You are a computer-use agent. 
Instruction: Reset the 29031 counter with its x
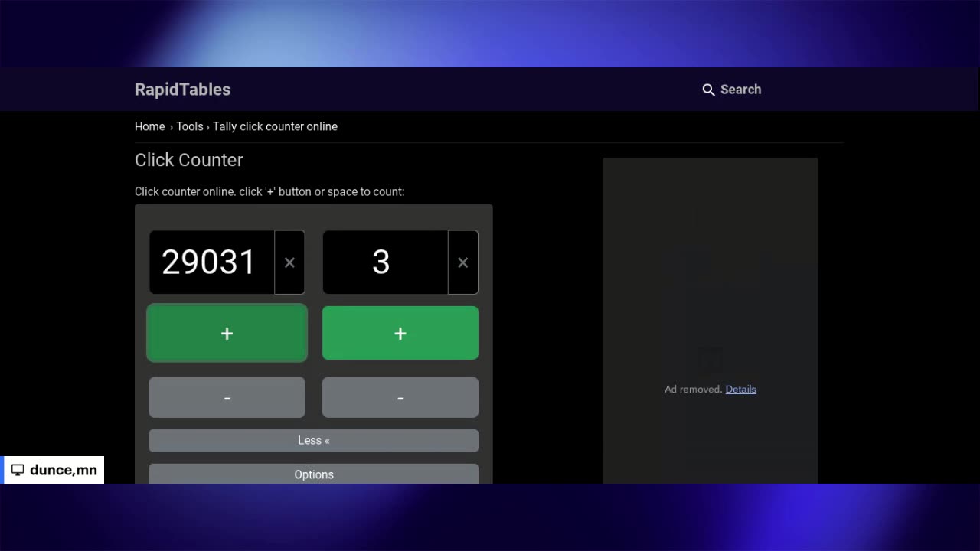coord(289,262)
